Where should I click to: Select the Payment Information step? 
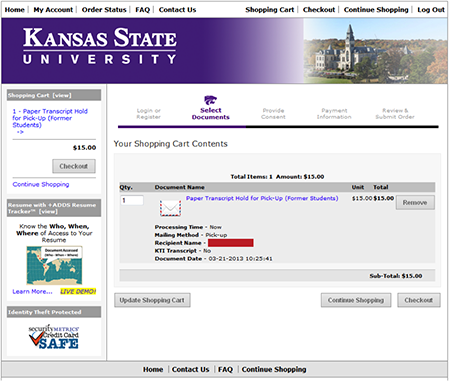click(x=334, y=114)
